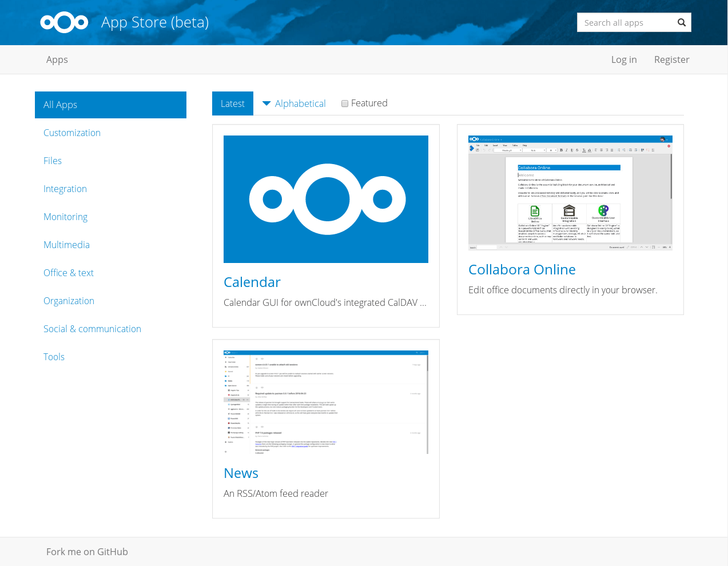
Task: Open the Calendar app page
Action: [252, 281]
